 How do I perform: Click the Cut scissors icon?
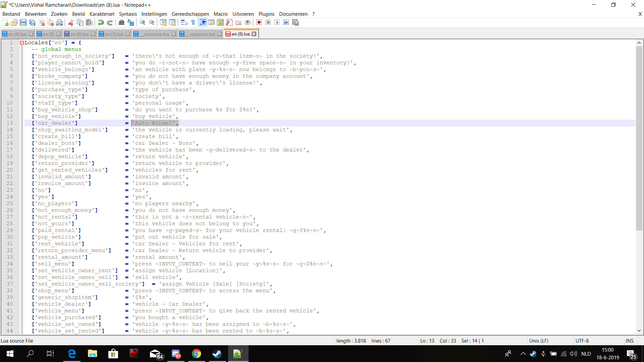[x=71, y=22]
